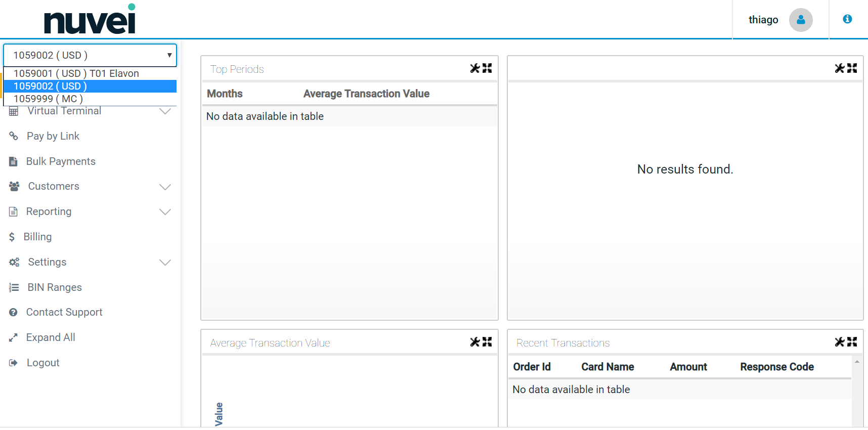The width and height of the screenshot is (868, 430).
Task: Choose the 1059999 (MC) terminal option
Action: coord(48,99)
